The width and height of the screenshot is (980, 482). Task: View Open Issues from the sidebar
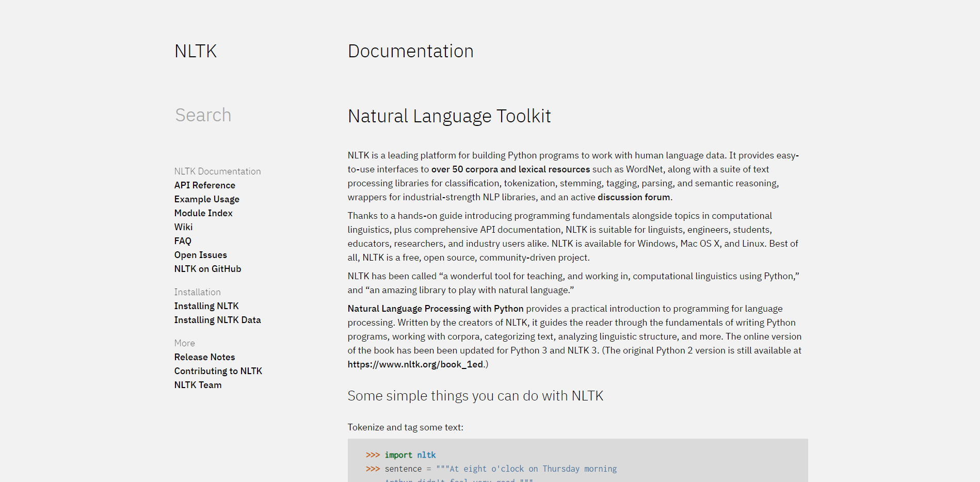tap(200, 255)
